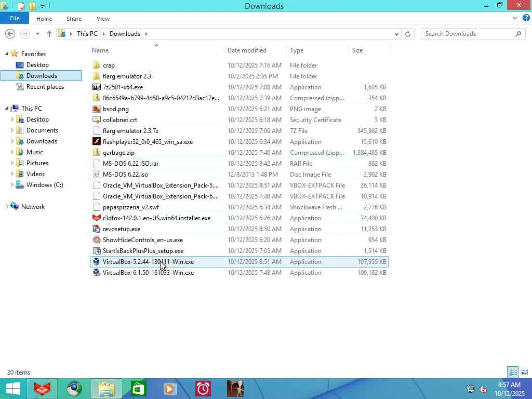The height and width of the screenshot is (399, 532).
Task: Select the 10,914 KB Extension Pack file
Action: pos(240,196)
